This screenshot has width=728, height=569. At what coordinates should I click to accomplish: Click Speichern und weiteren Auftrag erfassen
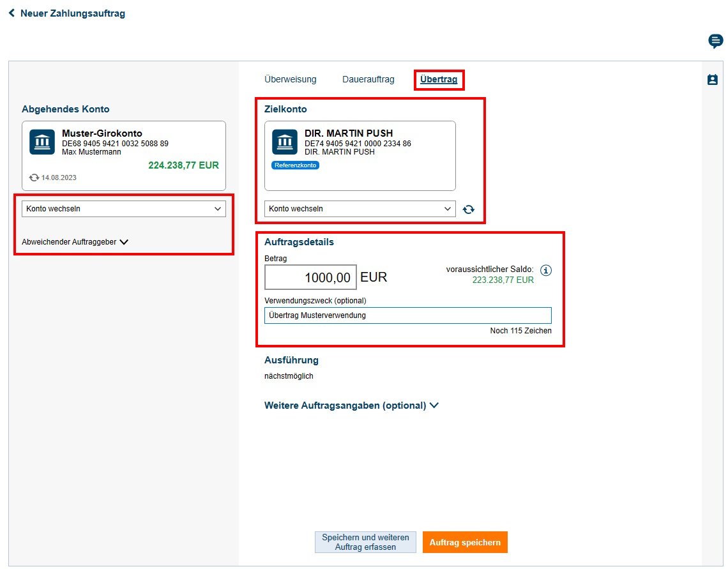365,542
